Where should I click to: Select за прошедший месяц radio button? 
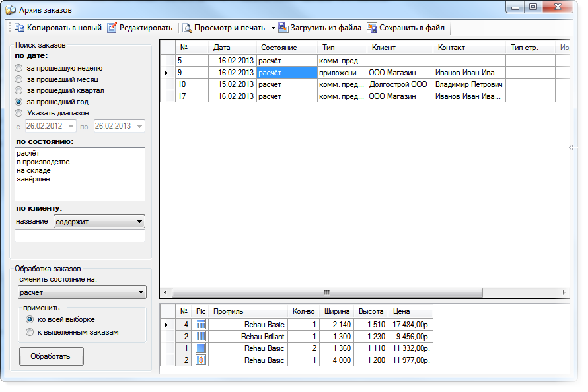18,79
